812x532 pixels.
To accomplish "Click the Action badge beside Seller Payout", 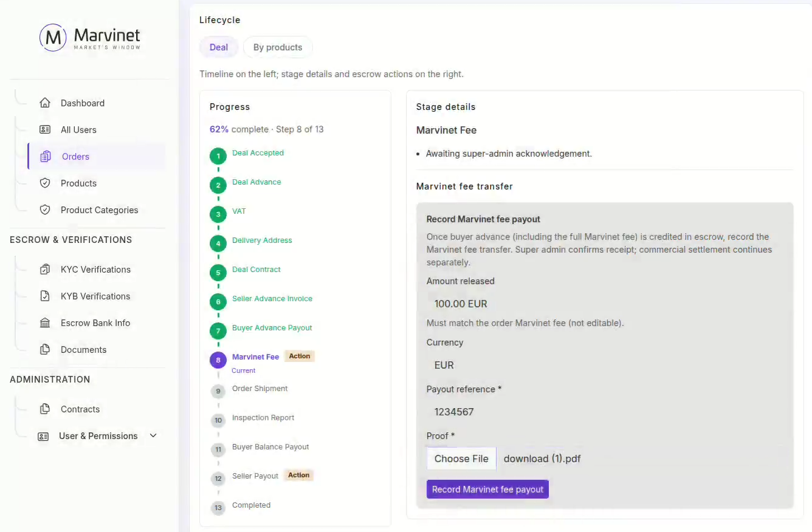I will pos(298,476).
